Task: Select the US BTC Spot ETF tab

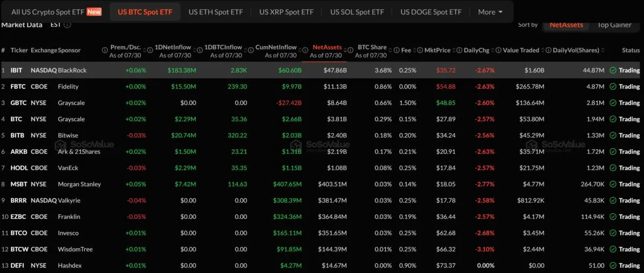Action: pyautogui.click(x=145, y=12)
